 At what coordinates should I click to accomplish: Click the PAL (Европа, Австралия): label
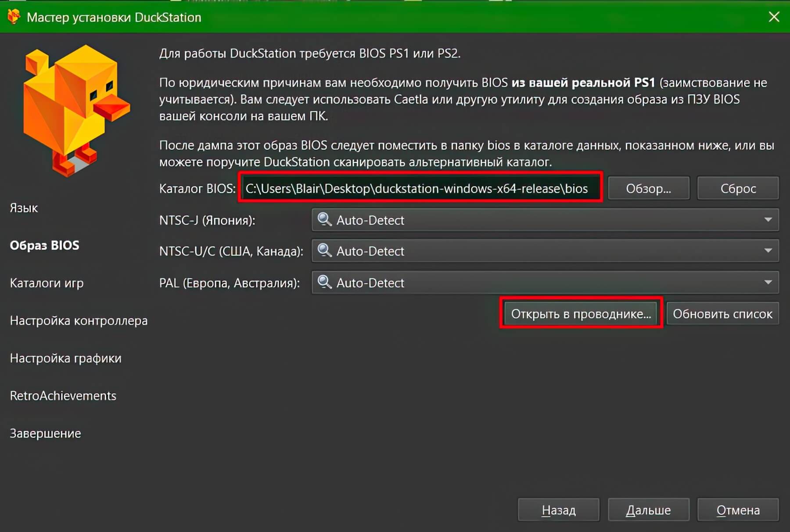[230, 283]
